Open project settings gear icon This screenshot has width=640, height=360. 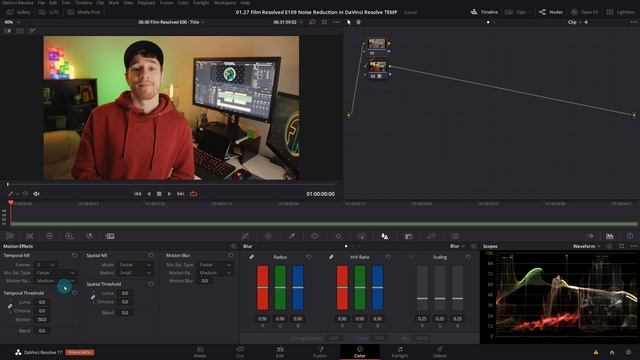629,352
